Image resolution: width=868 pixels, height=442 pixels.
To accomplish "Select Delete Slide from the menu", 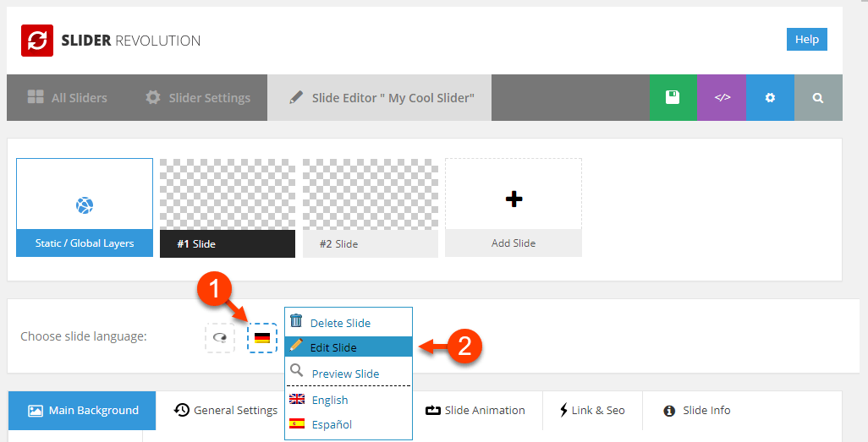I will tap(339, 323).
